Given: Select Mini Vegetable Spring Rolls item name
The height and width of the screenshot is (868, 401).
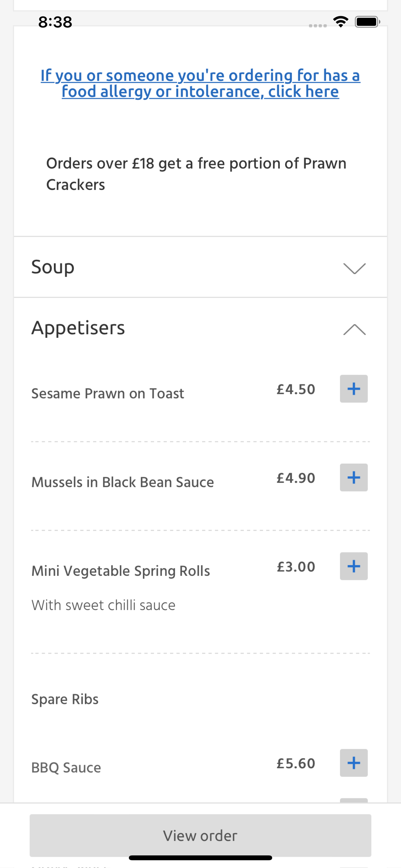Looking at the screenshot, I should [121, 571].
